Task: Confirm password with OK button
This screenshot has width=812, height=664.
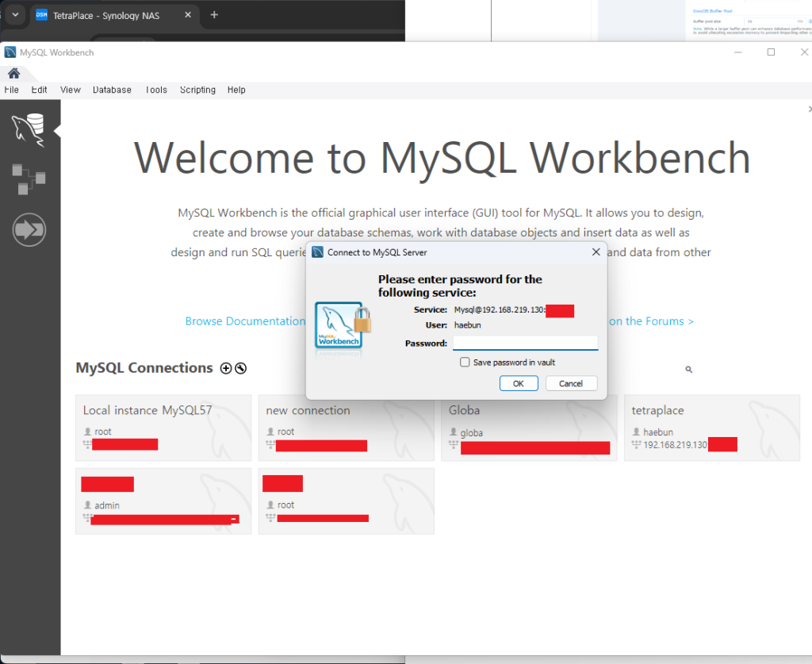Action: [519, 383]
